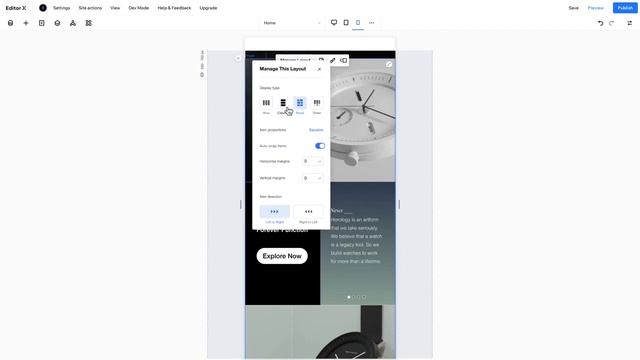Click the horology paragraph text

pyautogui.click(x=356, y=240)
